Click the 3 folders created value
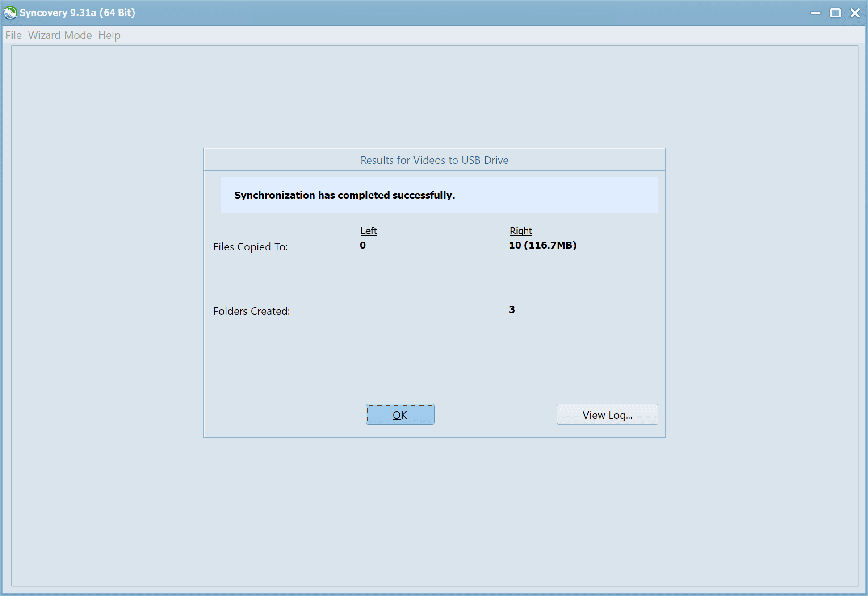The image size is (868, 596). pyautogui.click(x=512, y=309)
